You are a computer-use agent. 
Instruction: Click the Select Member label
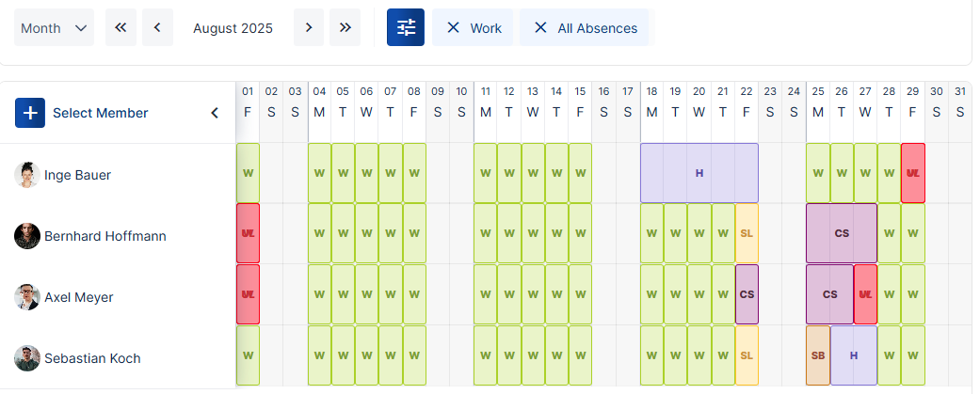click(x=100, y=113)
